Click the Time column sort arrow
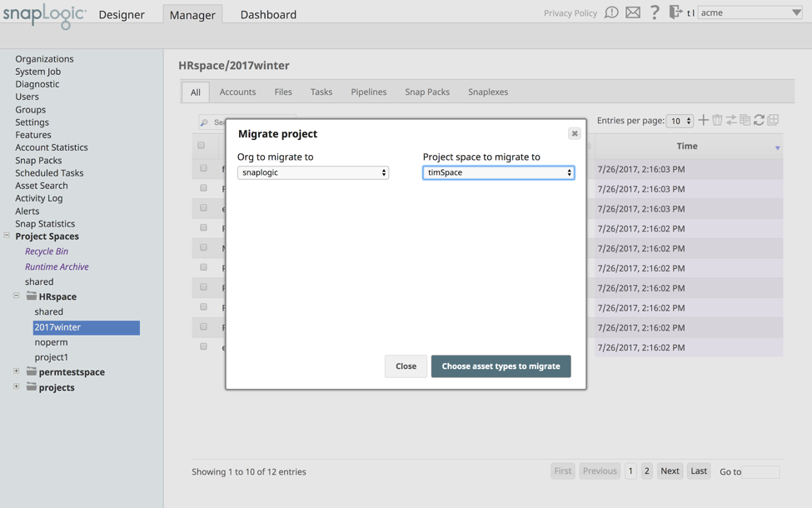Screen dimensions: 812x508 coord(777,148)
